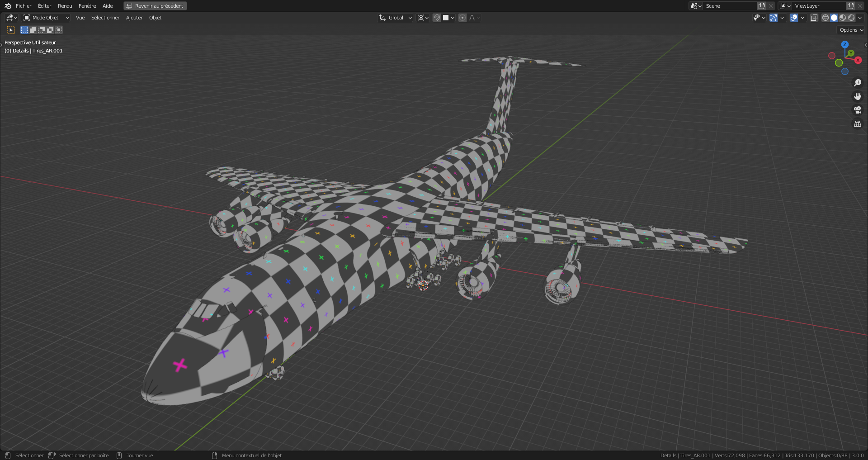Image resolution: width=868 pixels, height=460 pixels.
Task: Click the delete scene X icon
Action: [x=771, y=6]
